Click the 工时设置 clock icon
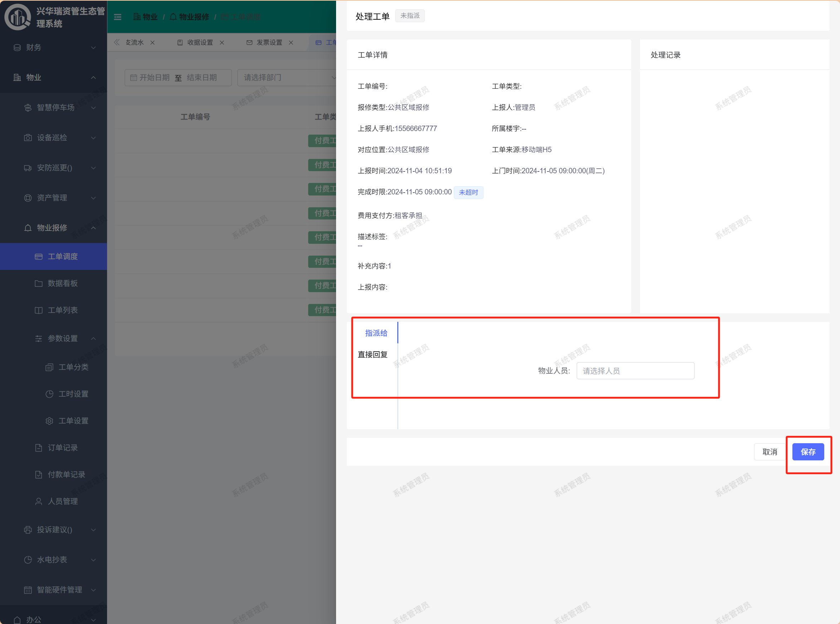The image size is (840, 624). point(49,394)
